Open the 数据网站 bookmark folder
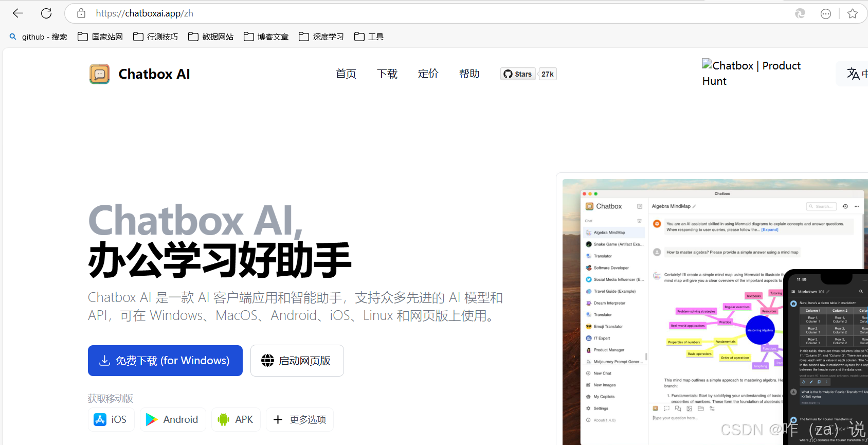 (211, 37)
